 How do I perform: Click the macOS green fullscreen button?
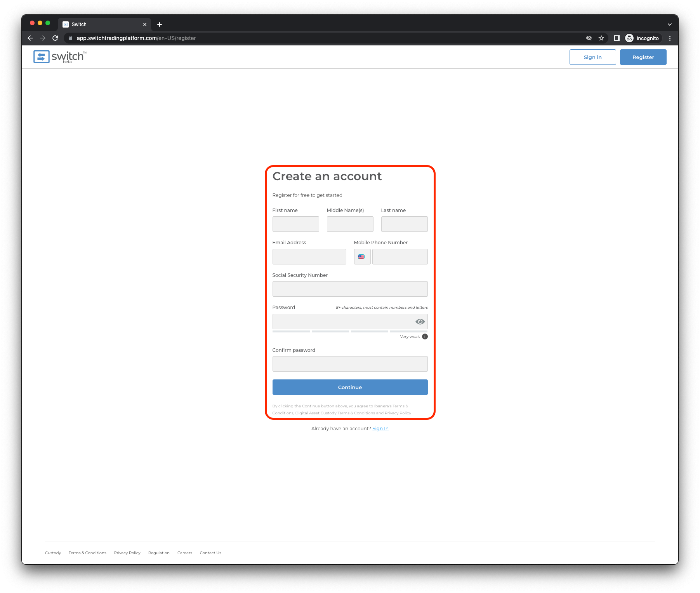(x=48, y=23)
